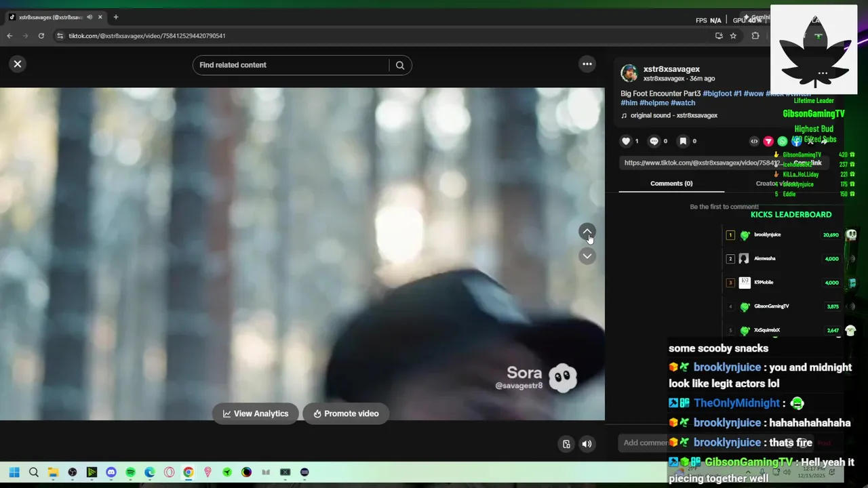
Task: Bookmark page with star icon
Action: [733, 36]
